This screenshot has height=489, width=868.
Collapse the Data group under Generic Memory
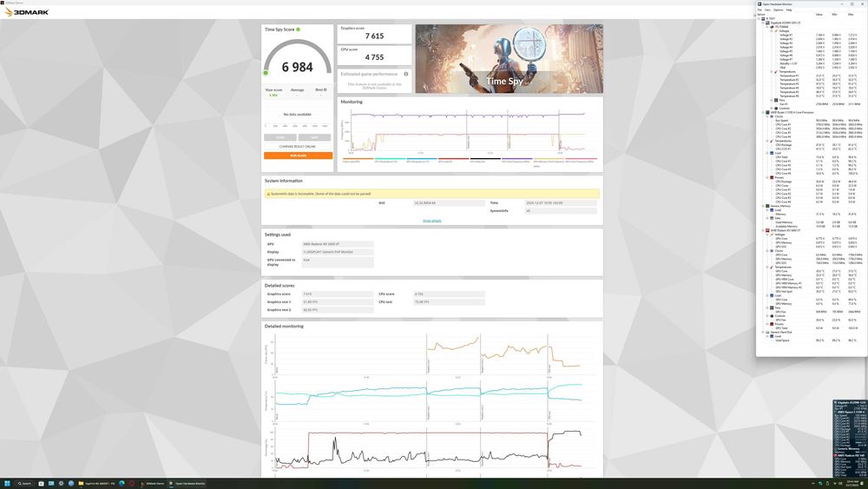[x=768, y=218]
